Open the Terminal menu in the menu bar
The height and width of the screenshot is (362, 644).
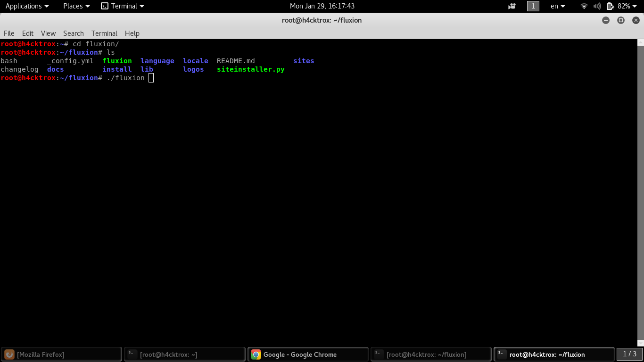tap(104, 33)
